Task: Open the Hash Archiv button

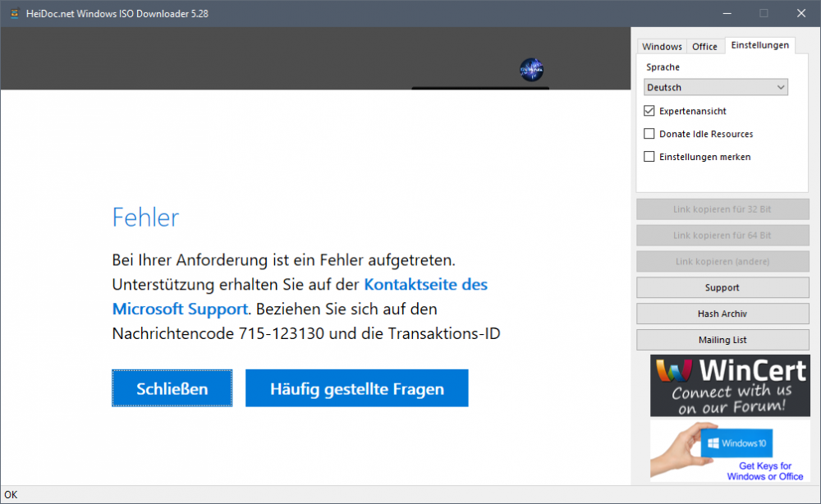Action: click(x=722, y=314)
